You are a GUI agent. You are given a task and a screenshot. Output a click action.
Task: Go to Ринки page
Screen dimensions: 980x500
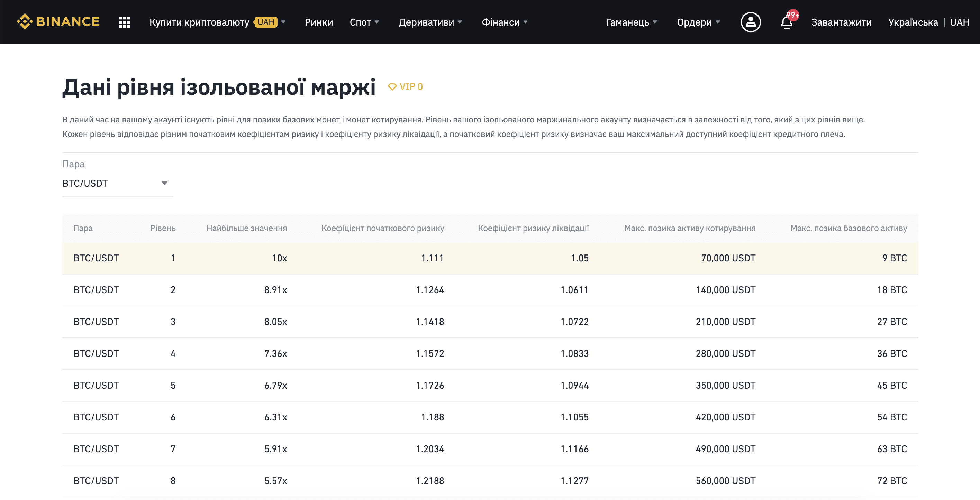pos(319,22)
